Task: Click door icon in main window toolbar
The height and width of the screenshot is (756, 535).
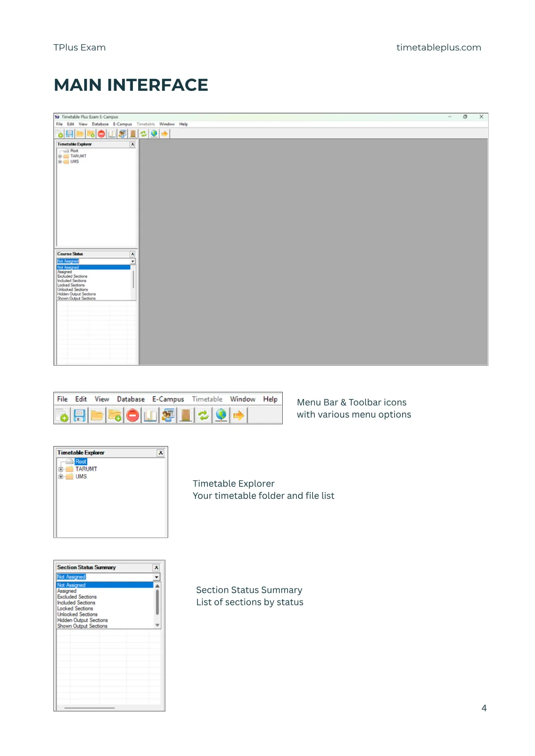Action: click(x=133, y=134)
